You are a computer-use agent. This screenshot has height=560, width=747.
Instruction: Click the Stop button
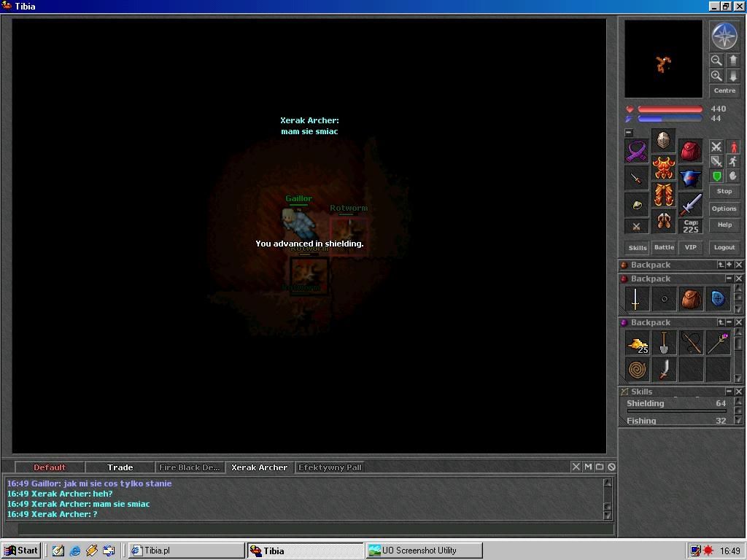pos(724,191)
